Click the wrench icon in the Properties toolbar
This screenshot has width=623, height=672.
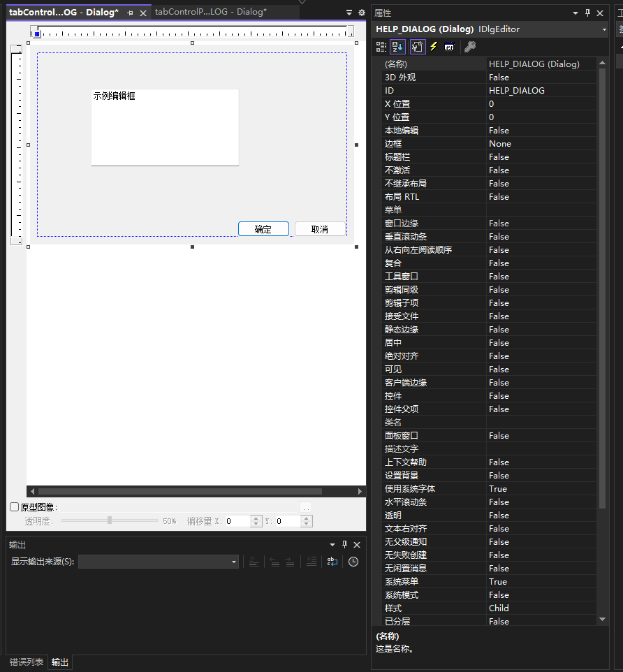point(469,47)
